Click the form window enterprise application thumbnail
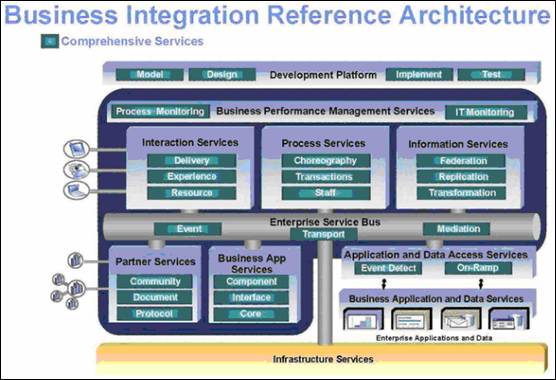Screen dimensions: 556x380 (x=412, y=319)
